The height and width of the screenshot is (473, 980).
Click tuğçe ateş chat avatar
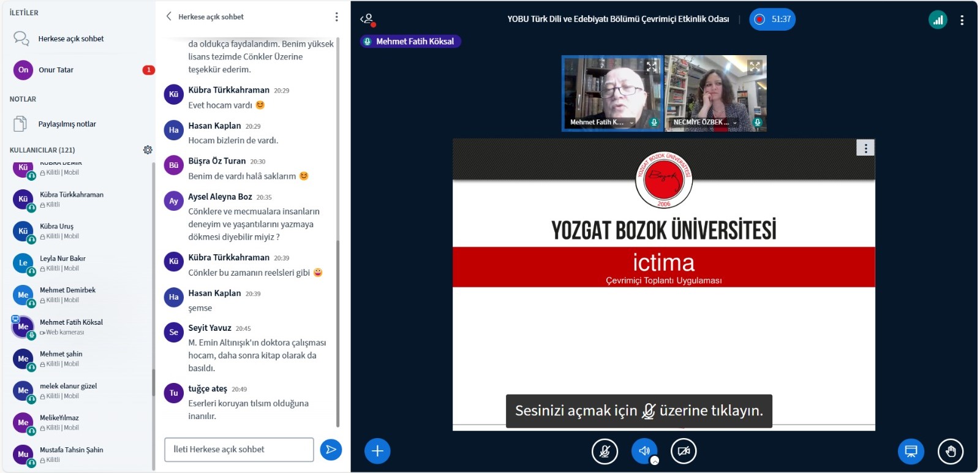point(174,393)
